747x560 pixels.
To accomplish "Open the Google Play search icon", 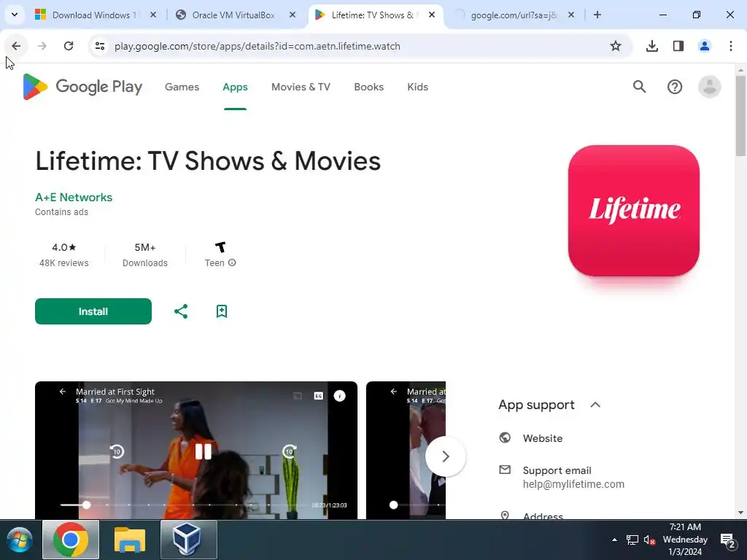I will point(639,87).
